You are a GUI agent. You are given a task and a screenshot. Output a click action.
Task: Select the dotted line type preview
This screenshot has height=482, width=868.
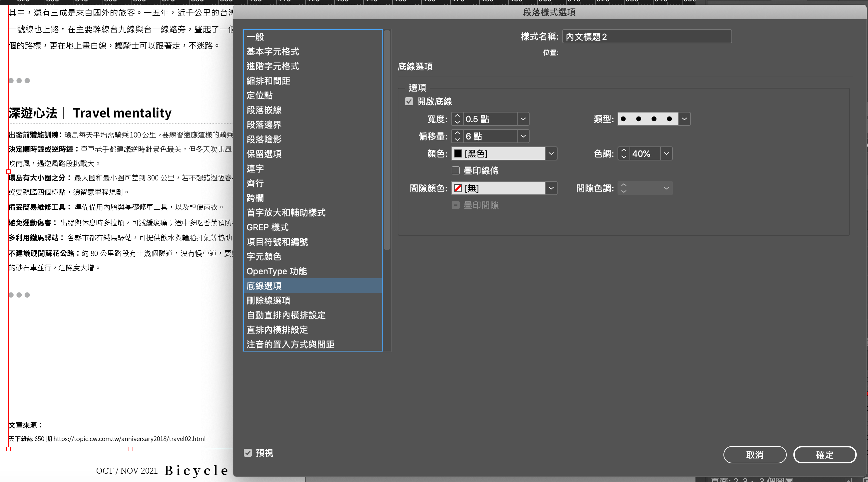(647, 119)
